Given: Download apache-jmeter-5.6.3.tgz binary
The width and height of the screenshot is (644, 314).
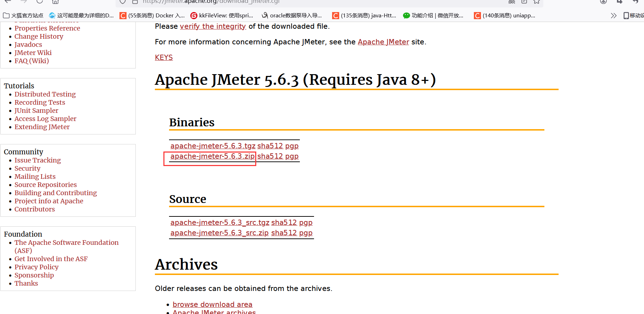Looking at the screenshot, I should [x=213, y=146].
